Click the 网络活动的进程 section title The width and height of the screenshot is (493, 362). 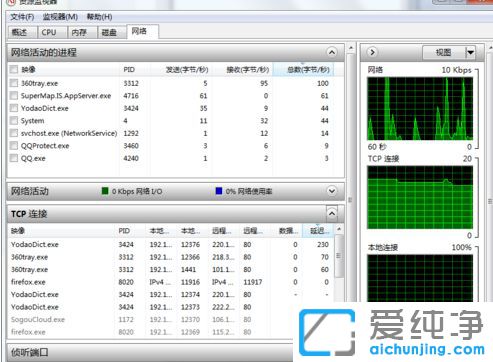coord(44,52)
